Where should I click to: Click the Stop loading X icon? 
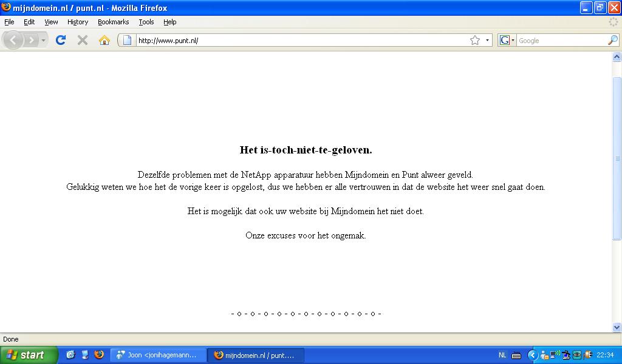[83, 40]
